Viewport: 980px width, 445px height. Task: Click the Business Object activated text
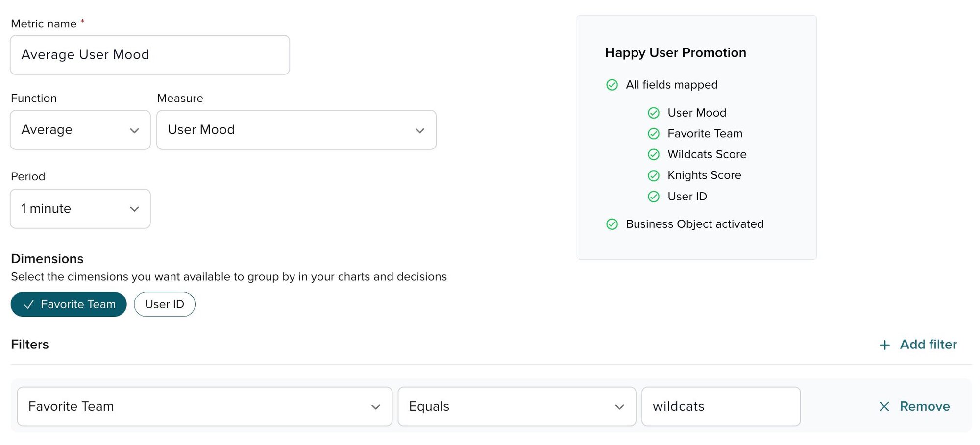[x=695, y=224]
